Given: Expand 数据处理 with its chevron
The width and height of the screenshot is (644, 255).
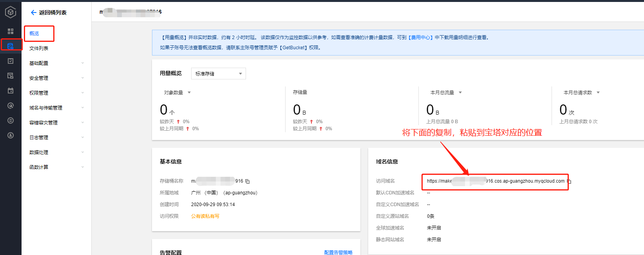Looking at the screenshot, I should (83, 153).
